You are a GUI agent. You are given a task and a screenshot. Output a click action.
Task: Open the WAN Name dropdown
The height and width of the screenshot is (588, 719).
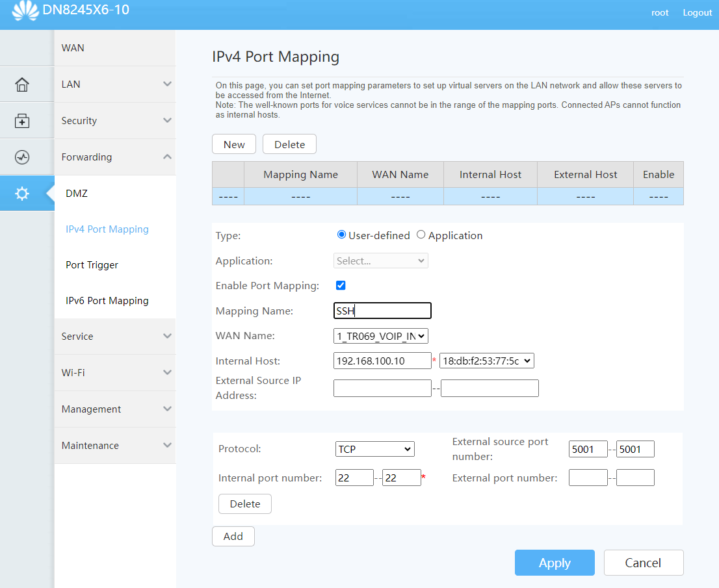pos(380,336)
